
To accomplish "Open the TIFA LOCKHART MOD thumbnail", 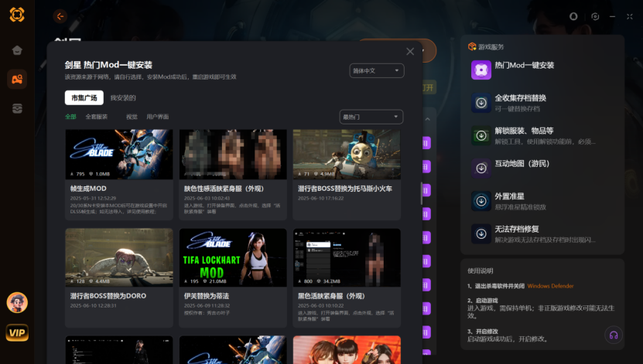I will pyautogui.click(x=233, y=257).
